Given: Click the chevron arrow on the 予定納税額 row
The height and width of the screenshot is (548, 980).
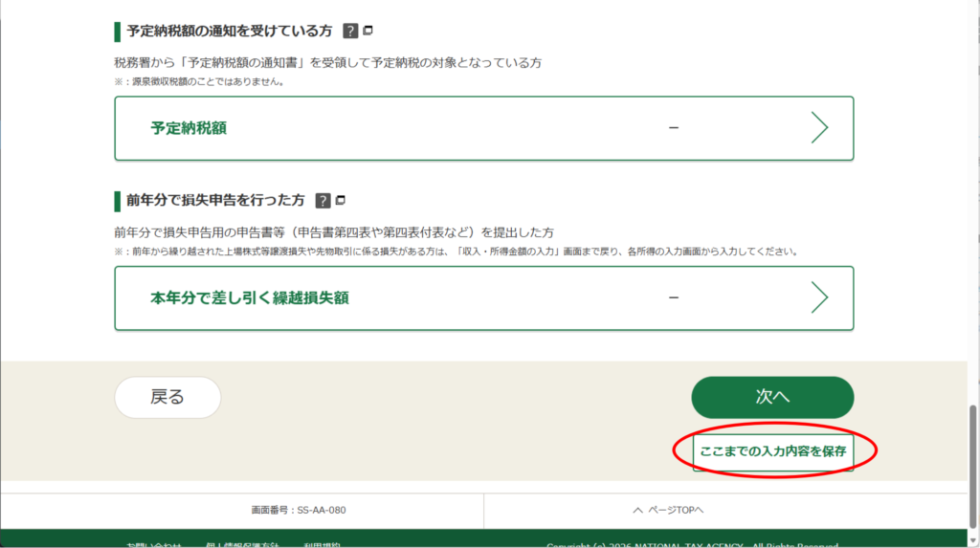Looking at the screenshot, I should [818, 127].
